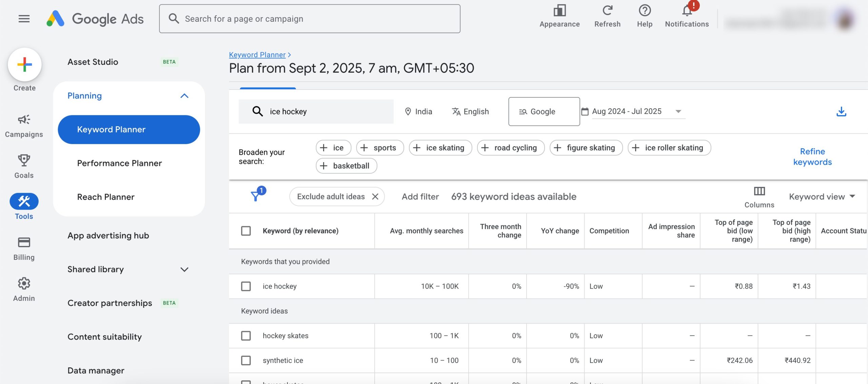Sort by Ad impression share column

[x=671, y=231]
